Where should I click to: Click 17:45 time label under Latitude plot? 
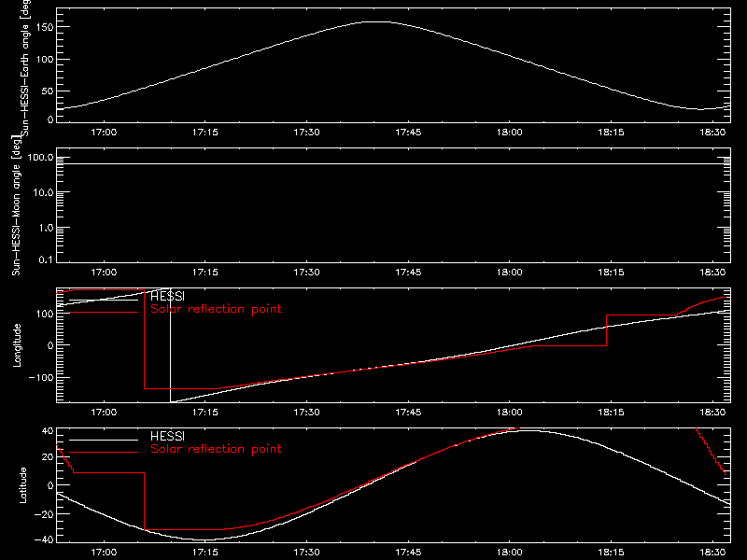click(x=408, y=553)
